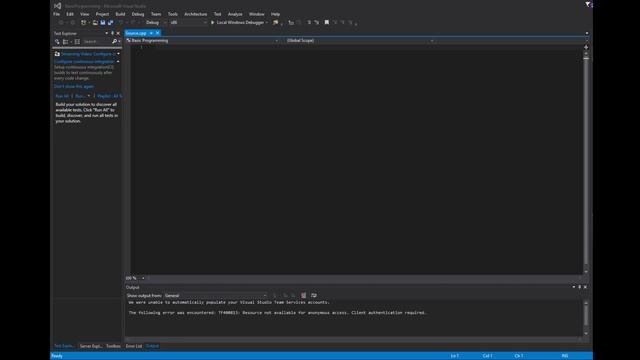Close the Output panel
This screenshot has height=360, width=640.
(x=585, y=287)
